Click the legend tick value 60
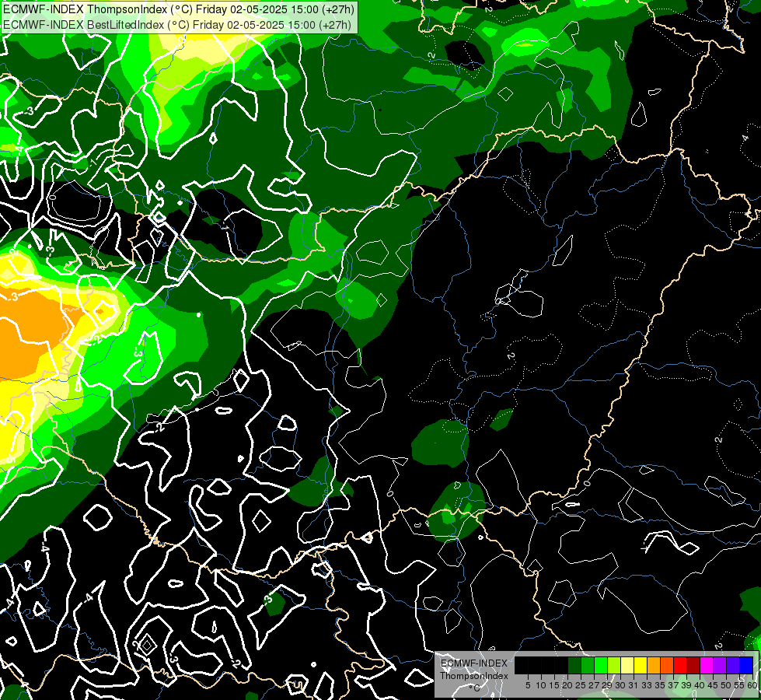Screen dimensions: 761x700 pos(752,685)
